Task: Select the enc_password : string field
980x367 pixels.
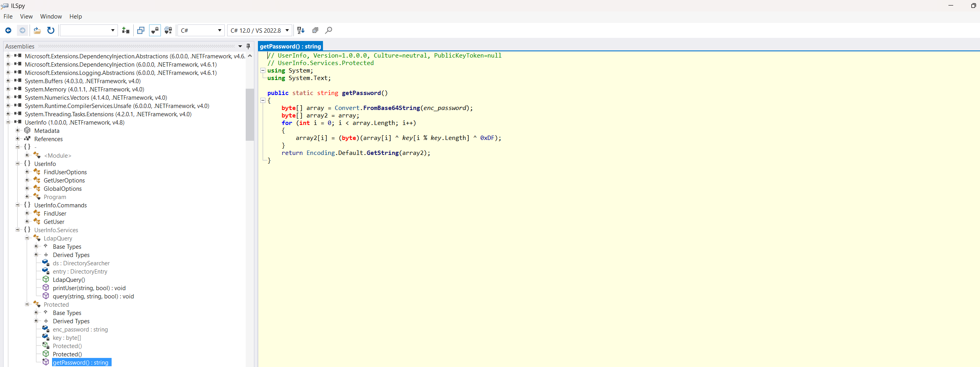Action: (80, 330)
